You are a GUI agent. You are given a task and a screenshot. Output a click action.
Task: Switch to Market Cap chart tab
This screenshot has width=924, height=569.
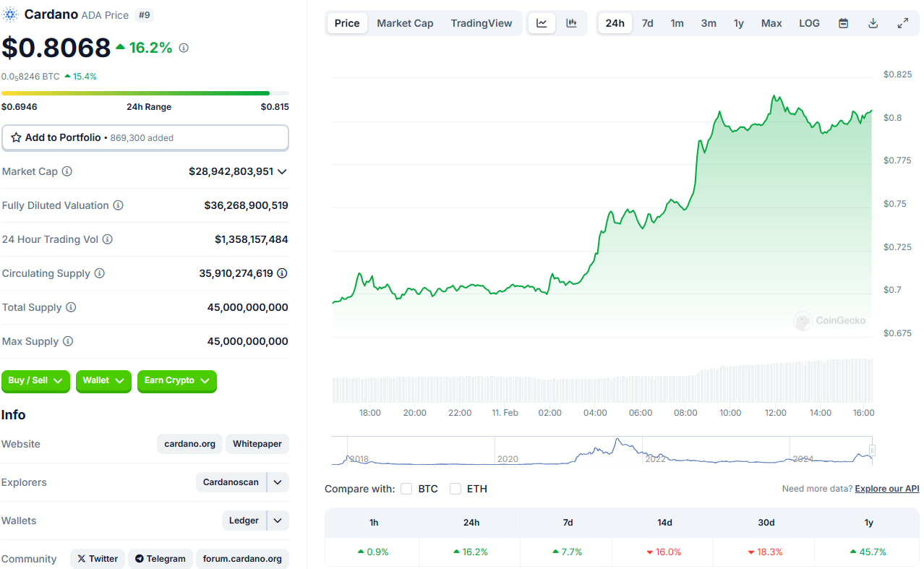405,23
